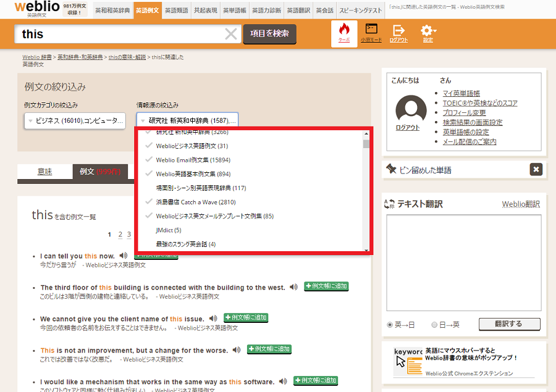
Task: Open TOEIC®や英検などのスコア link
Action: click(480, 103)
